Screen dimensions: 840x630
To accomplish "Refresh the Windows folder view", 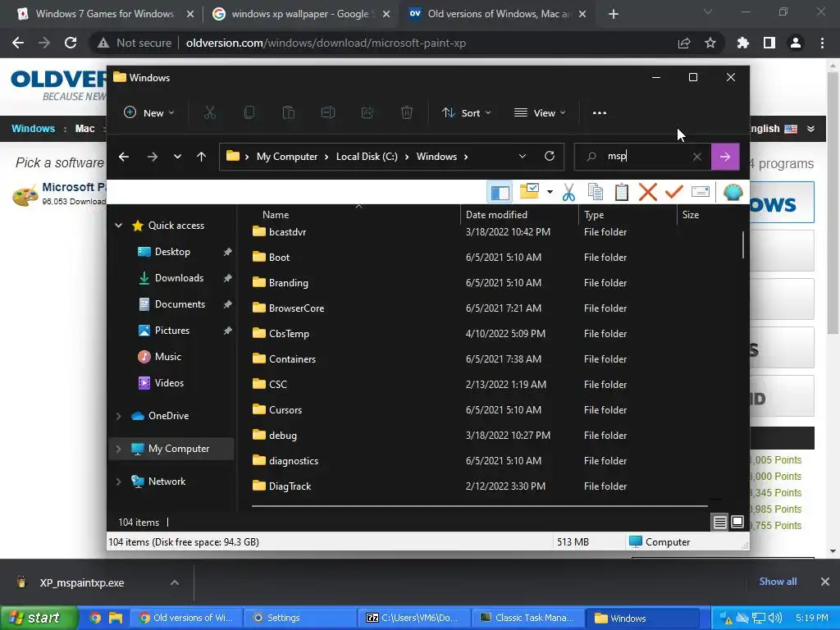I will (x=549, y=156).
